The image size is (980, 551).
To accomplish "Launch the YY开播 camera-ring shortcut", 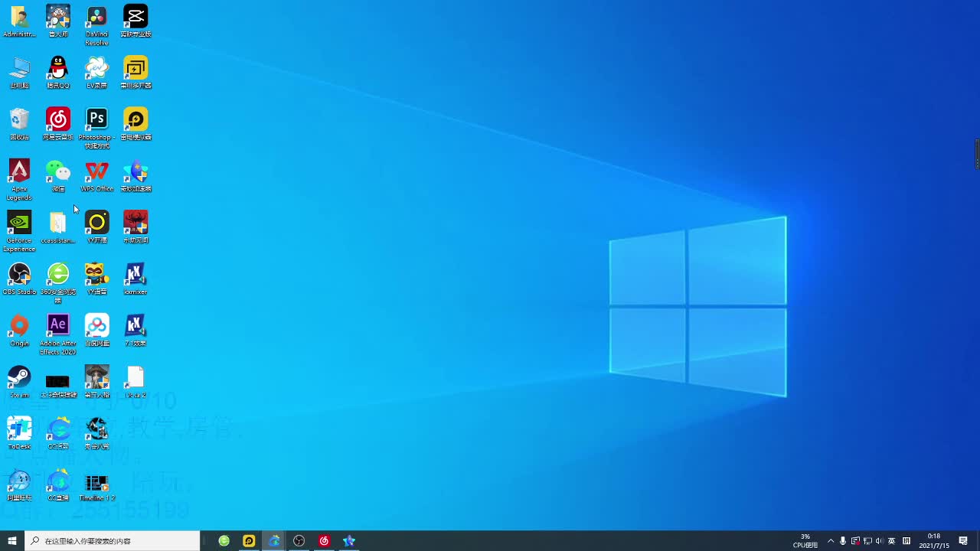I will point(96,227).
